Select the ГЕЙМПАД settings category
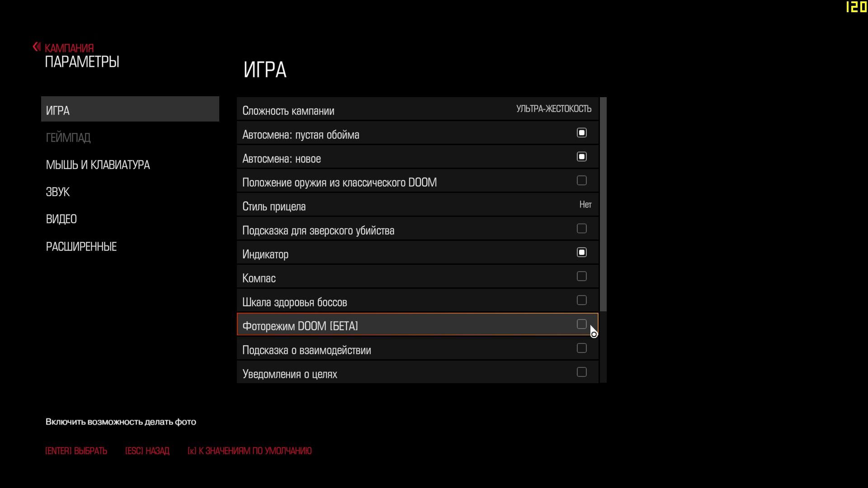This screenshot has width=868, height=488. [x=68, y=137]
